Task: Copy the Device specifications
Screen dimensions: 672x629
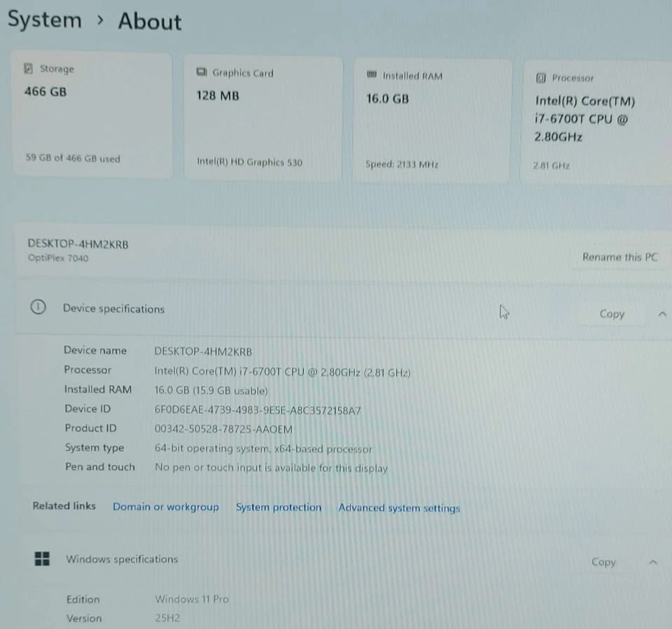Action: point(612,314)
